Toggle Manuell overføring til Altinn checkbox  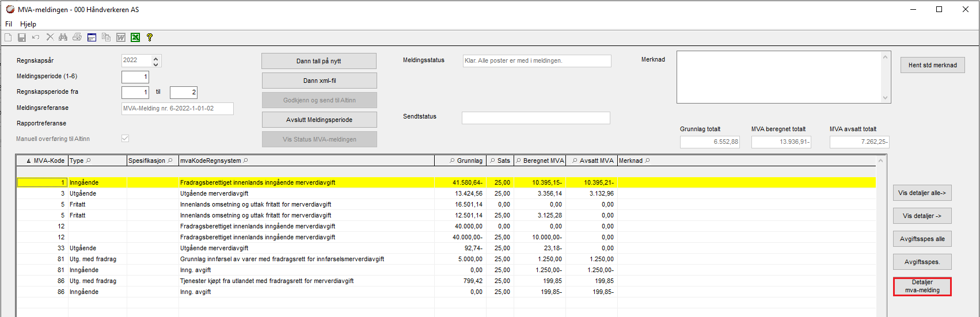(125, 139)
